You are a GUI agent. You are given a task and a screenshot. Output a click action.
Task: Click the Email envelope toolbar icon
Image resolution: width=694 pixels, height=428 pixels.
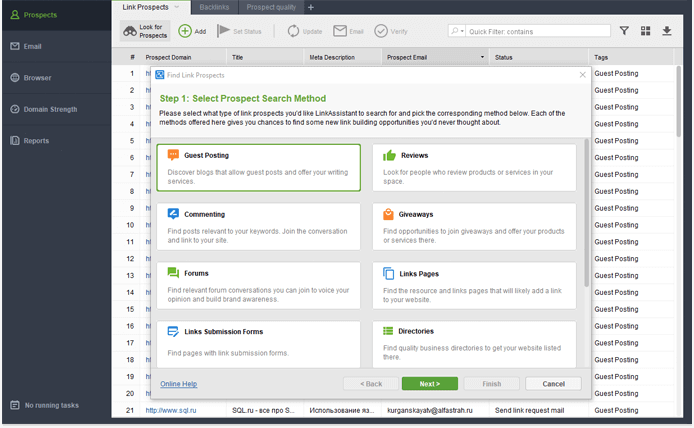pos(339,31)
